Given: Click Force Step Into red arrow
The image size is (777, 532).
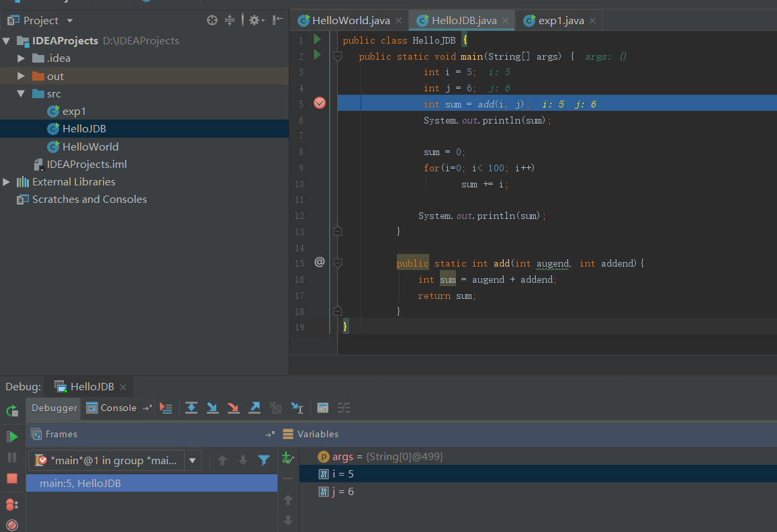Looking at the screenshot, I should (233, 408).
